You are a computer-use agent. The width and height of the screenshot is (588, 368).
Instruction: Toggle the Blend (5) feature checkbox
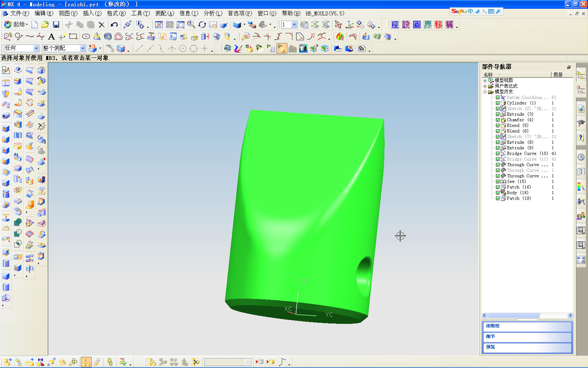point(498,125)
